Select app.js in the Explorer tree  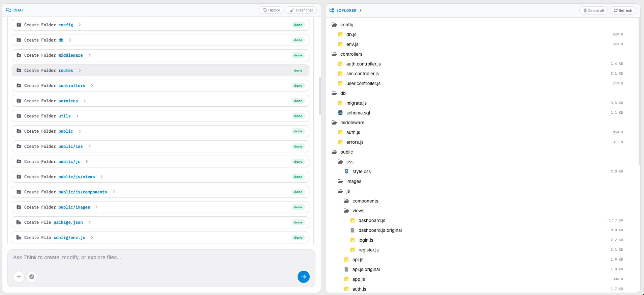(359, 279)
